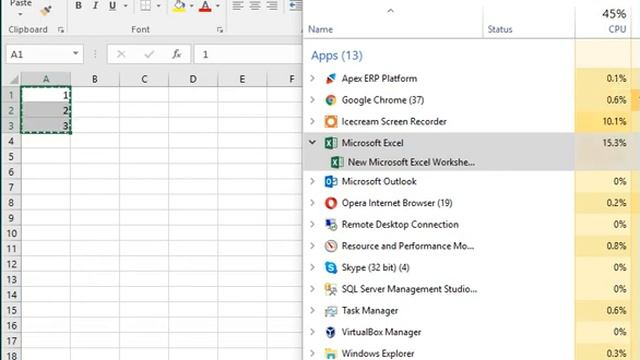Open Font settings dialog launcher
The width and height of the screenshot is (640, 360).
click(220, 29)
